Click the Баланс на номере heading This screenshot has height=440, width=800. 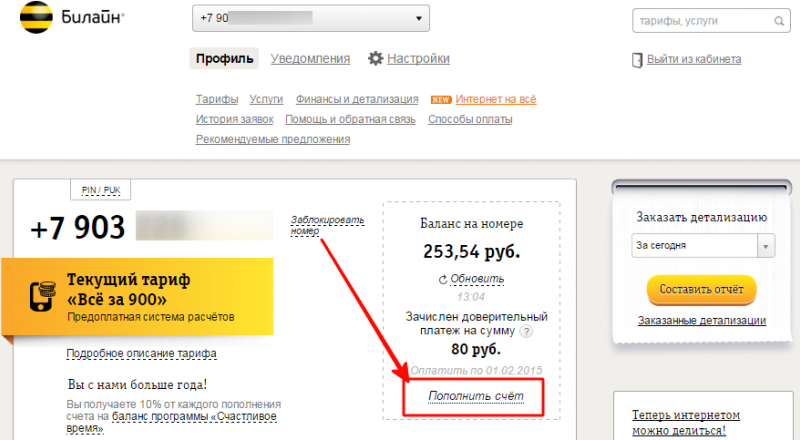click(x=471, y=224)
